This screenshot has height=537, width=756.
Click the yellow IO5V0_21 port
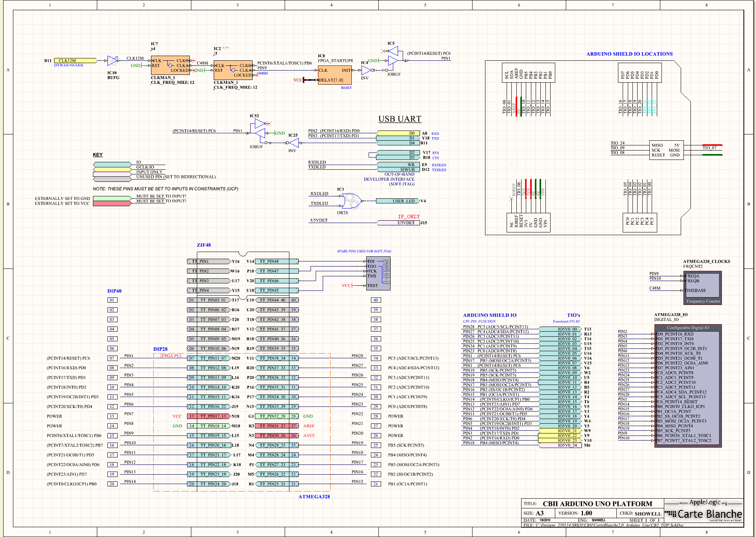click(x=561, y=431)
